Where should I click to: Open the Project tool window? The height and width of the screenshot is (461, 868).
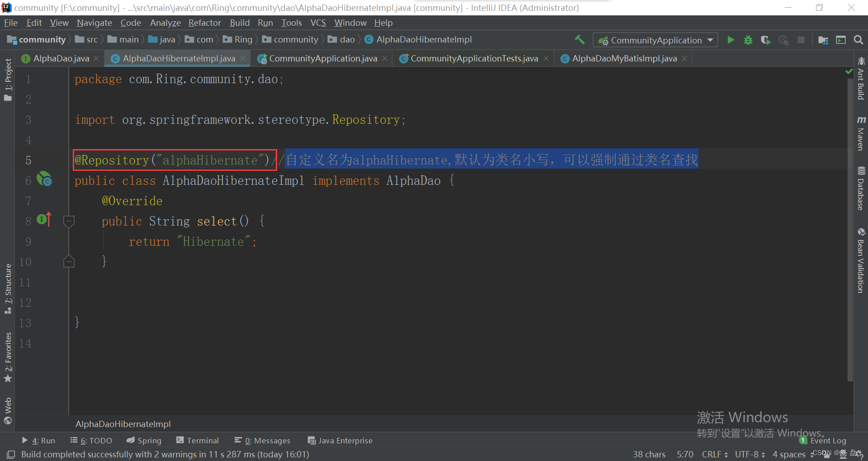(x=8, y=80)
